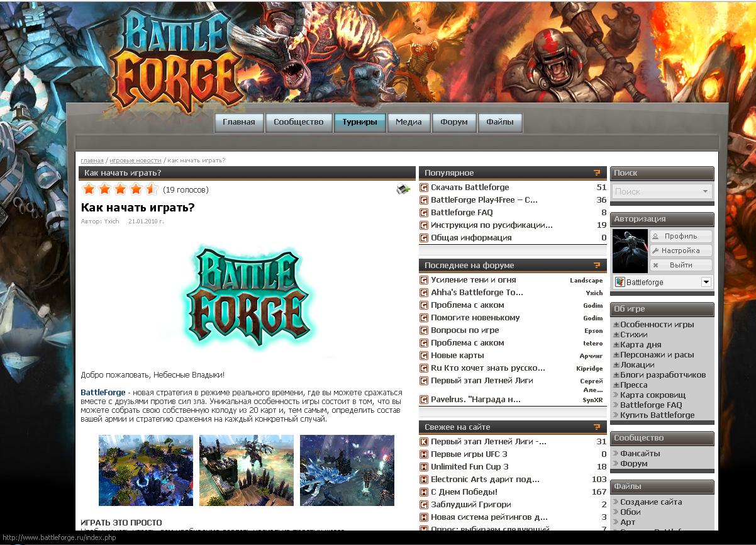Image resolution: width=756 pixels, height=545 pixels.
Task: Open Карта сокровищ sidebar link
Action: tap(653, 395)
